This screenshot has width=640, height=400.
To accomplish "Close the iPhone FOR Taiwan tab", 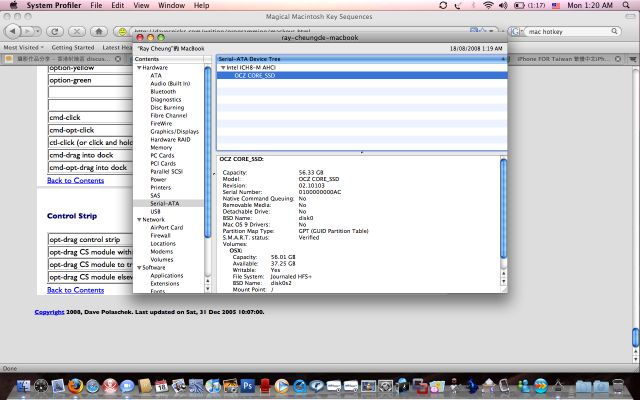I will pos(618,59).
